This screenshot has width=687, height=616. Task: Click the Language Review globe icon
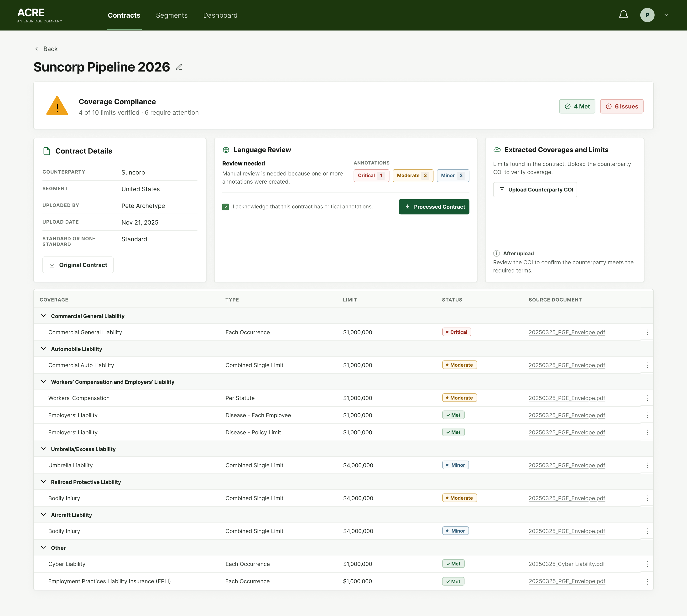coord(226,150)
